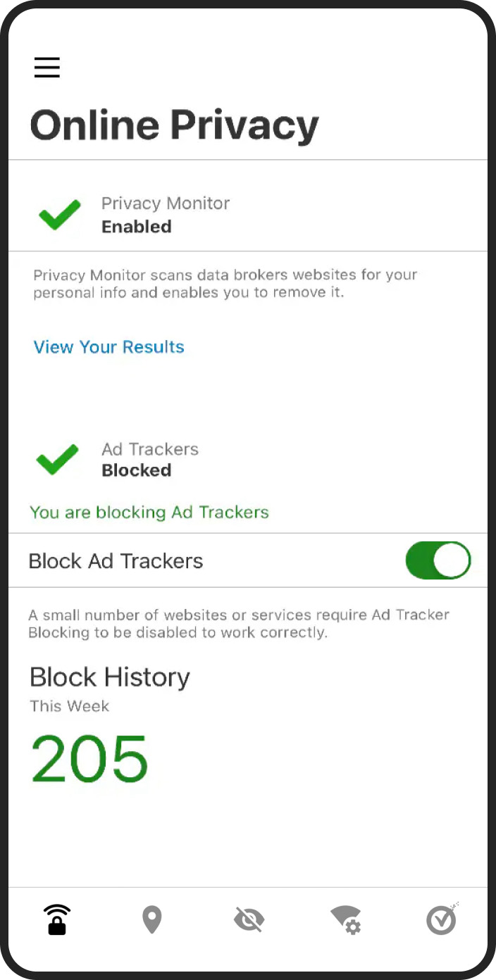This screenshot has width=496, height=980.
Task: Tap the green checkmark beside Privacy Monitor
Action: coord(59,214)
